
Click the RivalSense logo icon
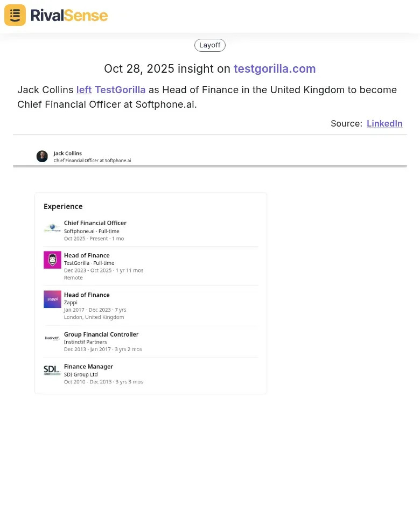tap(15, 15)
